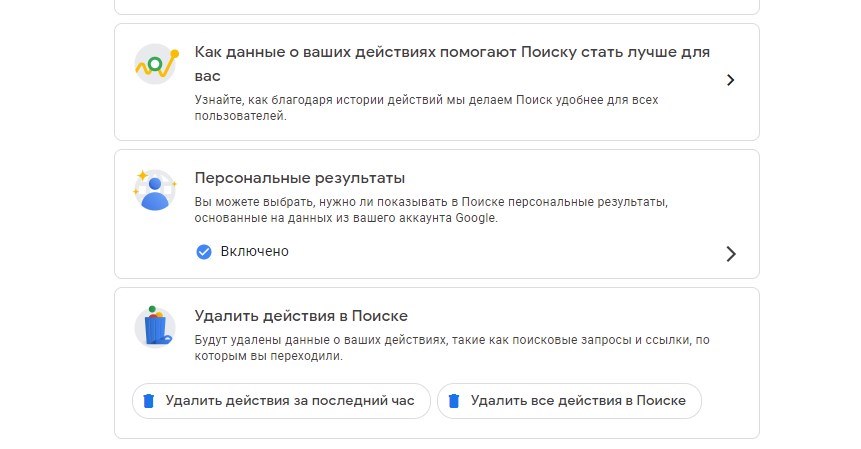Click the colorful trash bin illustration
This screenshot has width=861, height=449.
click(155, 327)
